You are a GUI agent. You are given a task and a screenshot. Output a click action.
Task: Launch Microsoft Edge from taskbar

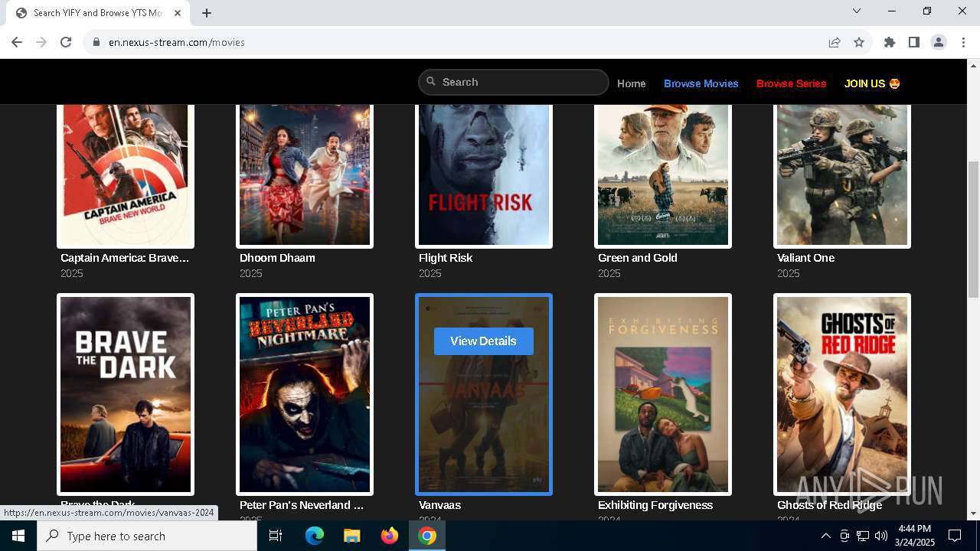[x=315, y=536]
